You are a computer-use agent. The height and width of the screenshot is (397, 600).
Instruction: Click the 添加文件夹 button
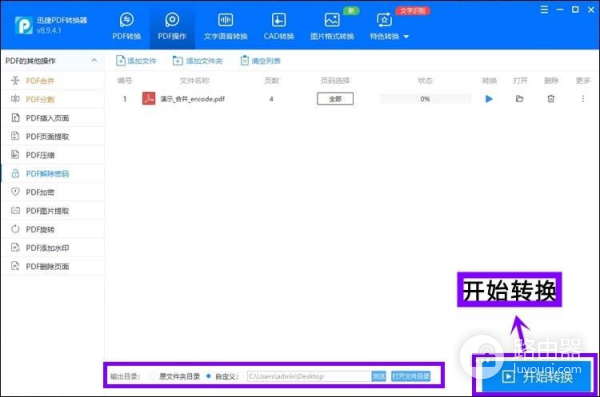[197, 60]
